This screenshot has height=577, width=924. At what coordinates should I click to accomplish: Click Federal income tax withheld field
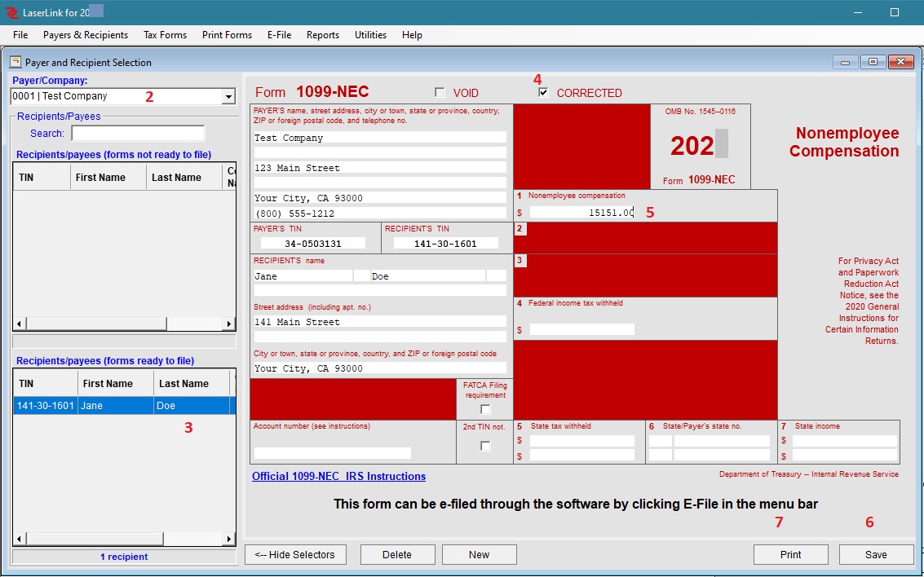pos(582,329)
